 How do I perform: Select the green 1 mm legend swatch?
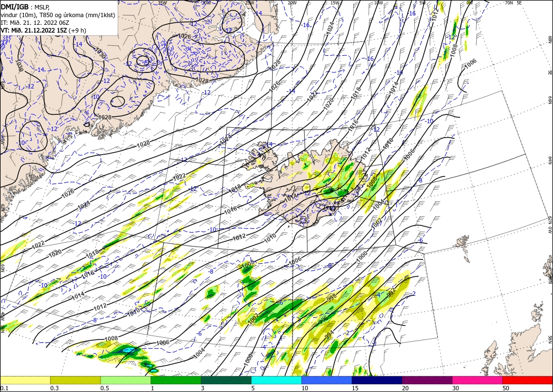coord(176,380)
